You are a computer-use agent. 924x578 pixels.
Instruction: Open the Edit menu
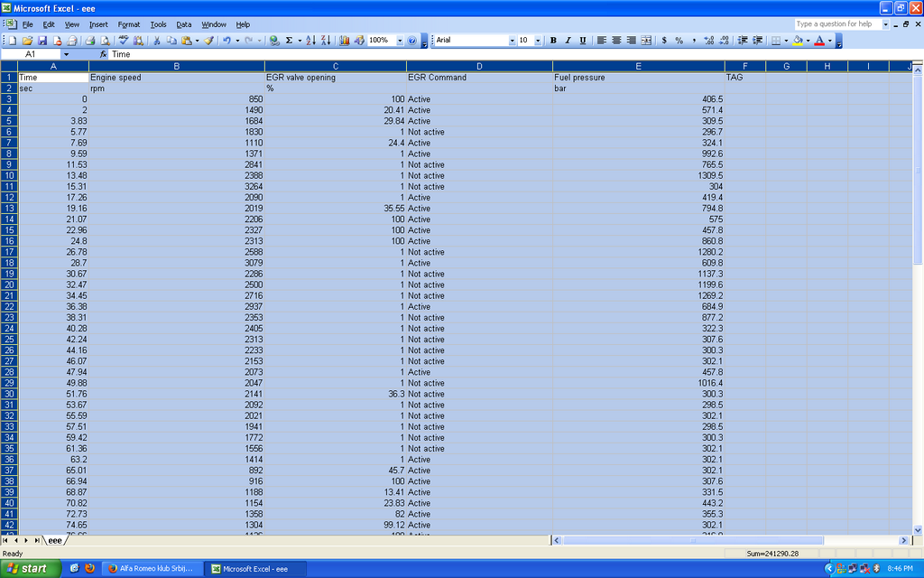[49, 24]
